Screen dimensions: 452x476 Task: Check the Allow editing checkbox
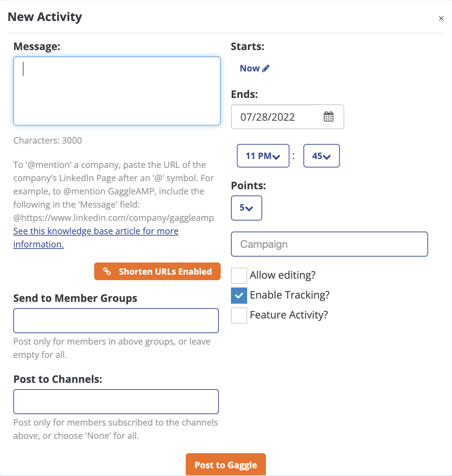tap(239, 275)
